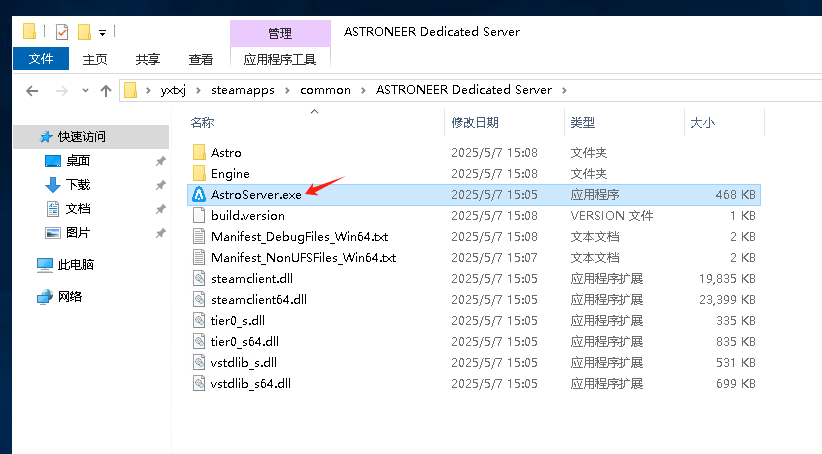
Task: Select the Engine folder name
Action: (x=230, y=174)
